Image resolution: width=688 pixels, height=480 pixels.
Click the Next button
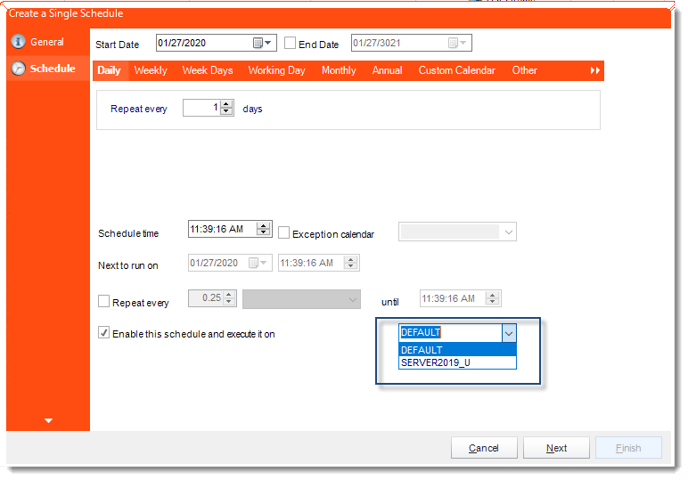coord(556,448)
